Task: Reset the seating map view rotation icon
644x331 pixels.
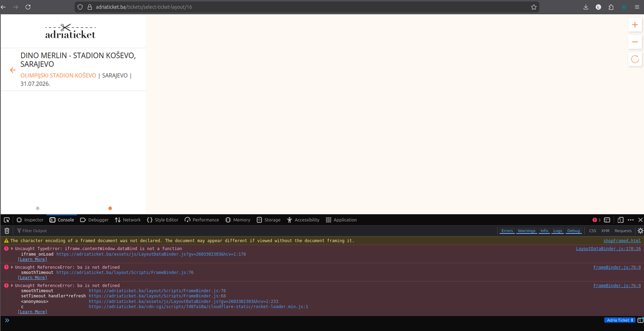Action: click(635, 59)
